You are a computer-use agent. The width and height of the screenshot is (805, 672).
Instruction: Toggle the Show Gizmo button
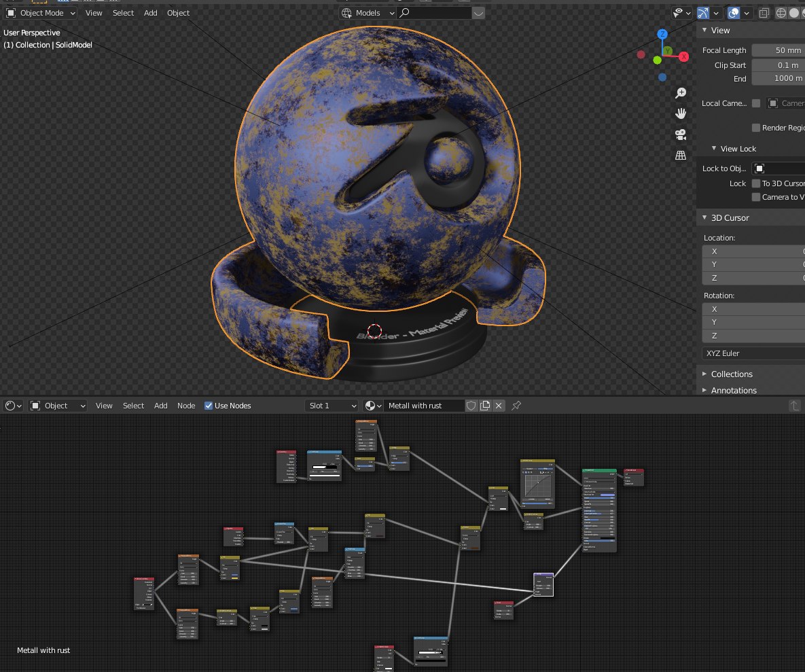(x=703, y=13)
